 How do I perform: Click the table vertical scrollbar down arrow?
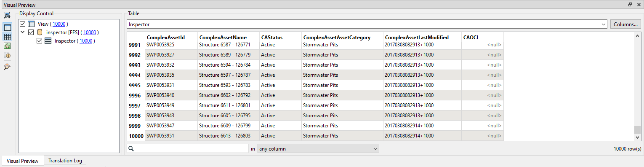tap(637, 137)
